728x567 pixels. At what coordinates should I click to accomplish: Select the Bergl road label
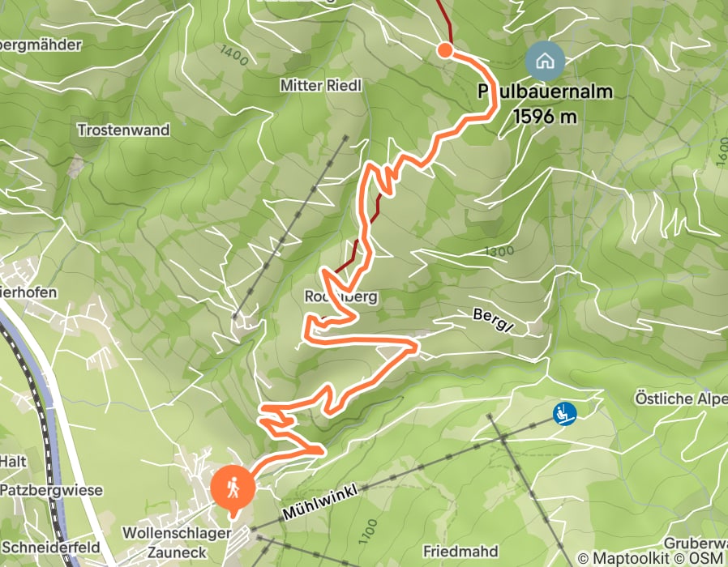pos(494,321)
